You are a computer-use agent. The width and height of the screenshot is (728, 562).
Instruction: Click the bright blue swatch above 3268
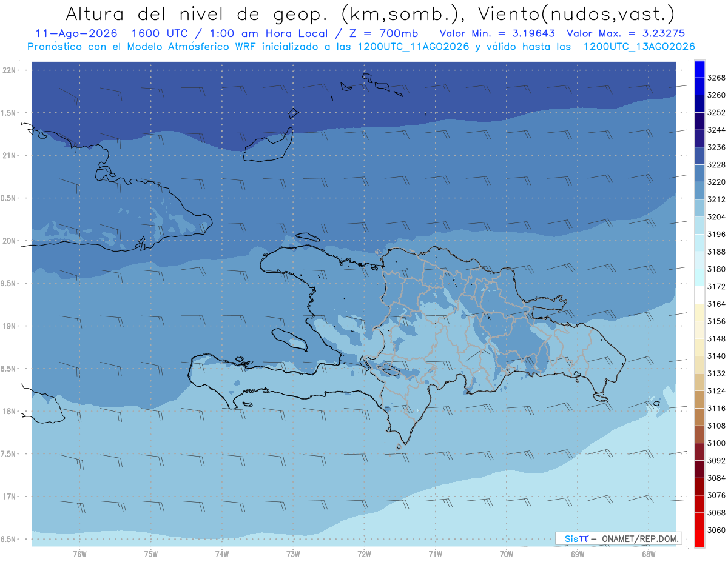point(699,69)
